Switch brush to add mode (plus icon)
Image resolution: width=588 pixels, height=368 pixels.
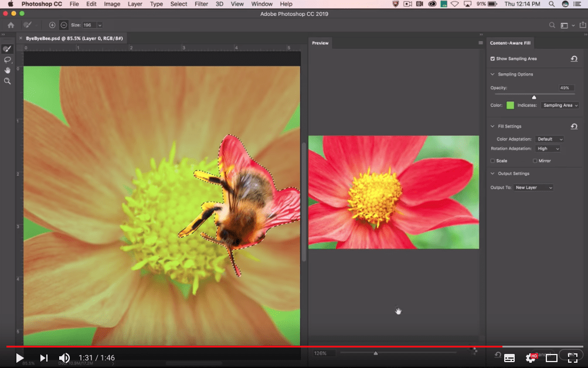pyautogui.click(x=52, y=25)
